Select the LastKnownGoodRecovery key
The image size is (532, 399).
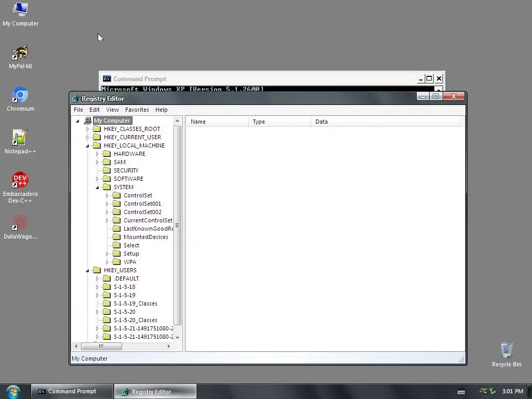coord(148,229)
